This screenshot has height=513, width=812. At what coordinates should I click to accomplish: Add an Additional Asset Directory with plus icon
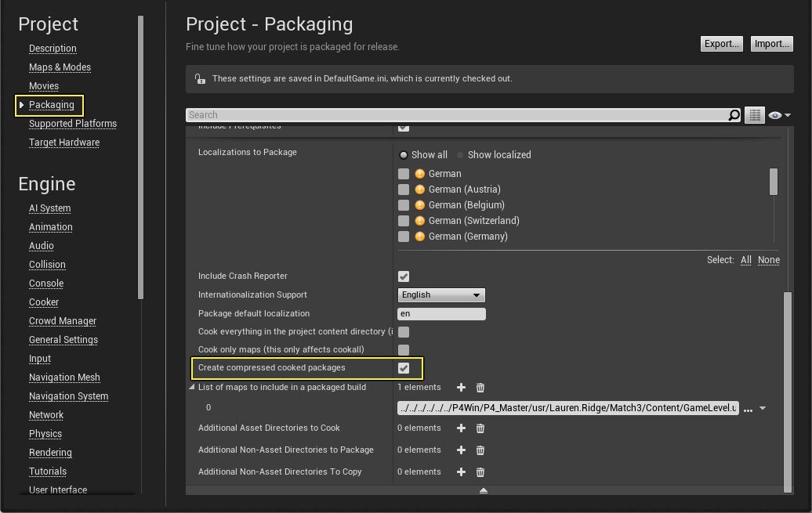(x=461, y=428)
